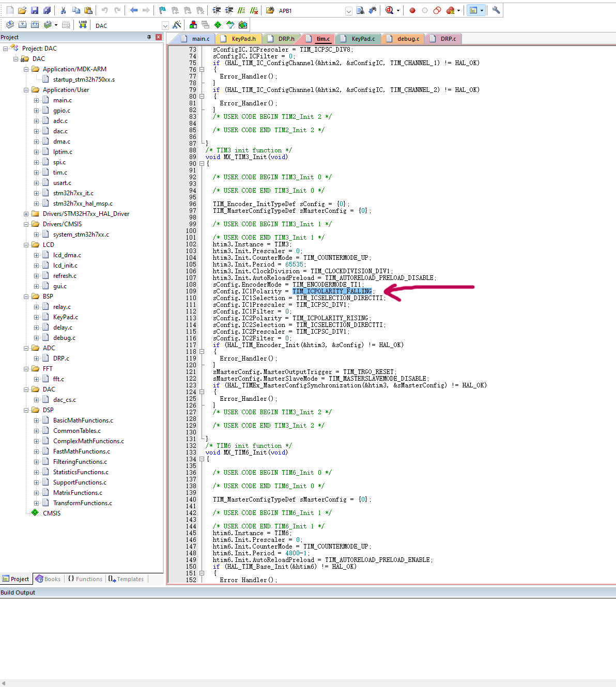Open Manage Project Items icon
The image size is (616, 687).
tap(193, 25)
